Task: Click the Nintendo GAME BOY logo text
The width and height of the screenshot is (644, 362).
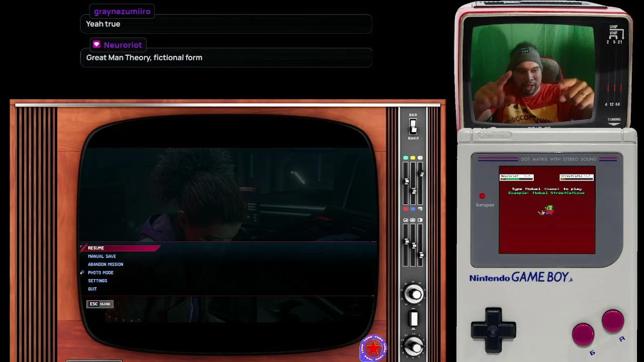Action: point(521,278)
